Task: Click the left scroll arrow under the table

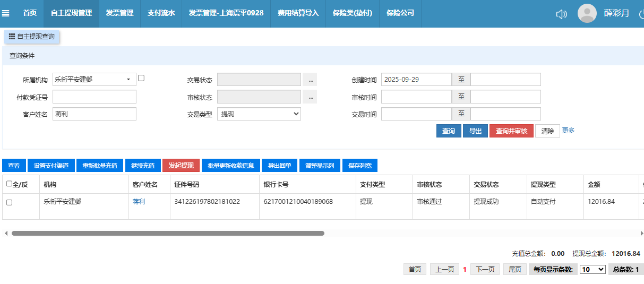Action: pos(6,233)
